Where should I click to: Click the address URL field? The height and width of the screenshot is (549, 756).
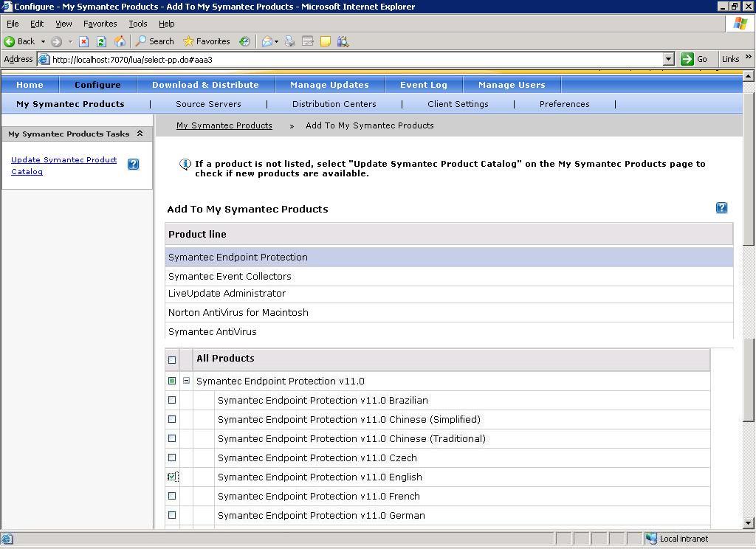(x=357, y=59)
